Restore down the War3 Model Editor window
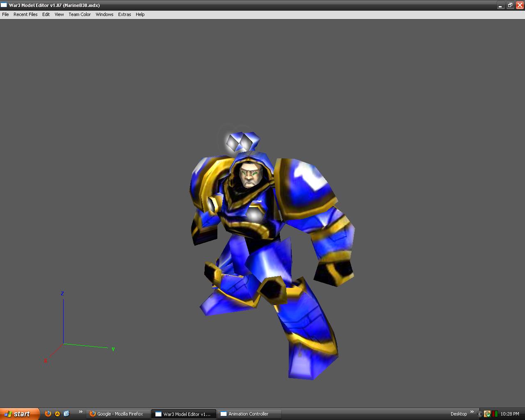The image size is (525, 420). [x=510, y=5]
